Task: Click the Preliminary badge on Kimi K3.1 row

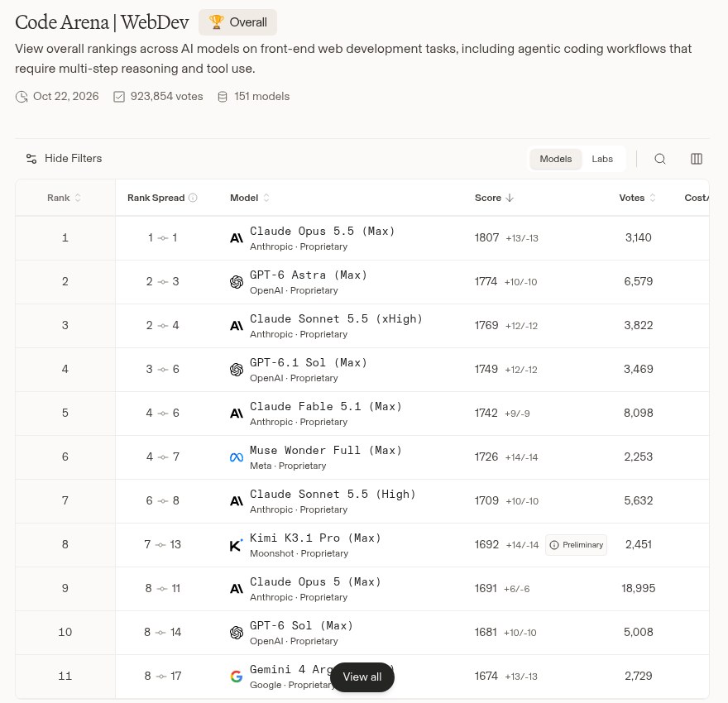Action: [576, 545]
